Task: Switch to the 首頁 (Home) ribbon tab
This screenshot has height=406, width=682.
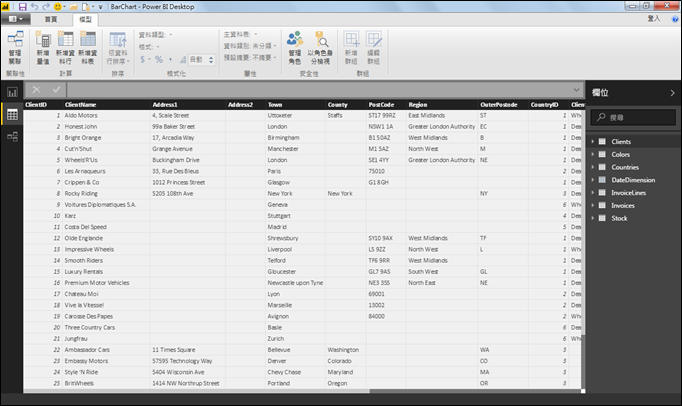Action: point(50,19)
